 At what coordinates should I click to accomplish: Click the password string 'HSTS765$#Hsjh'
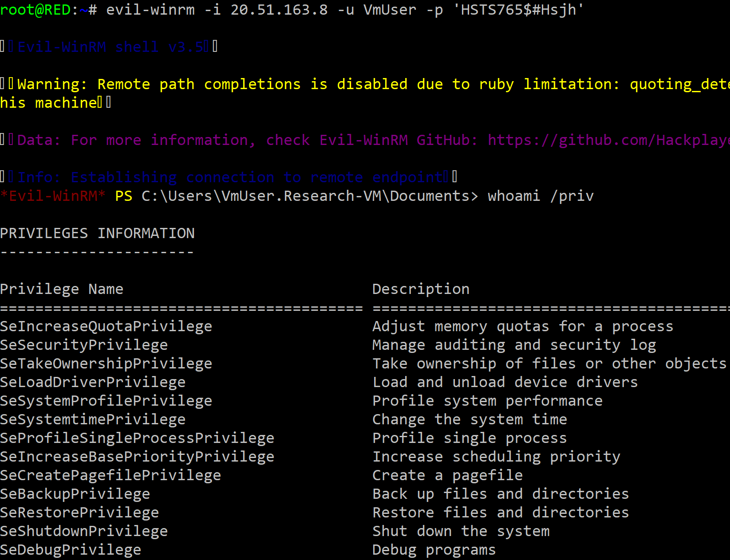(x=518, y=10)
